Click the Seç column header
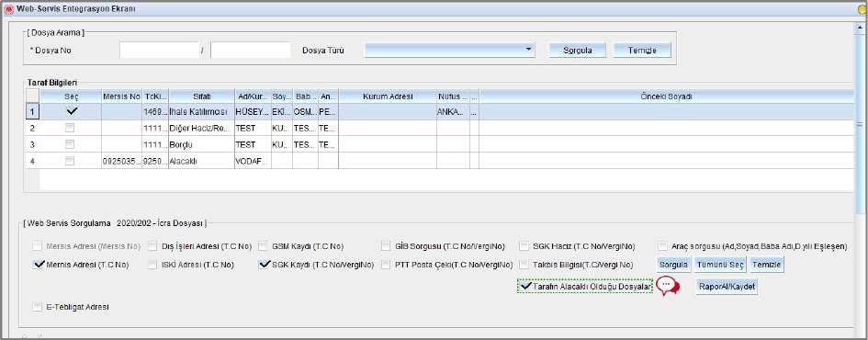868x340 pixels. 71,96
